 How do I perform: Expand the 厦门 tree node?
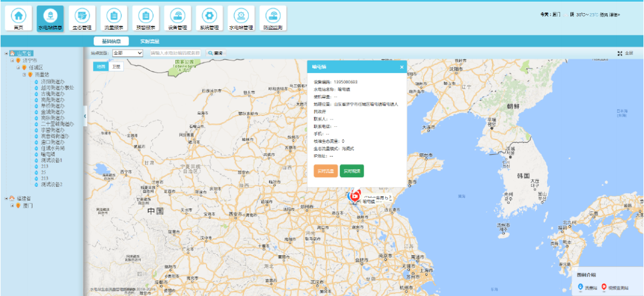13,206
